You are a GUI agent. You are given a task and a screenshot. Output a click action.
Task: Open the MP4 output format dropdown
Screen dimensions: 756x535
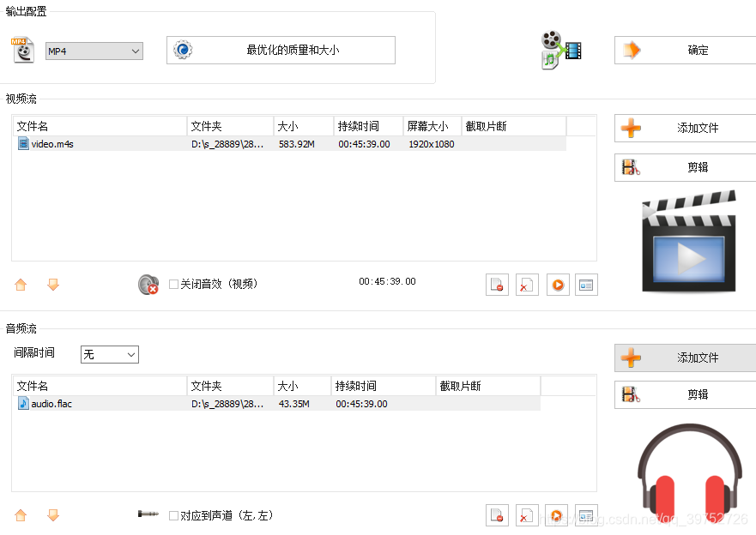[x=94, y=51]
